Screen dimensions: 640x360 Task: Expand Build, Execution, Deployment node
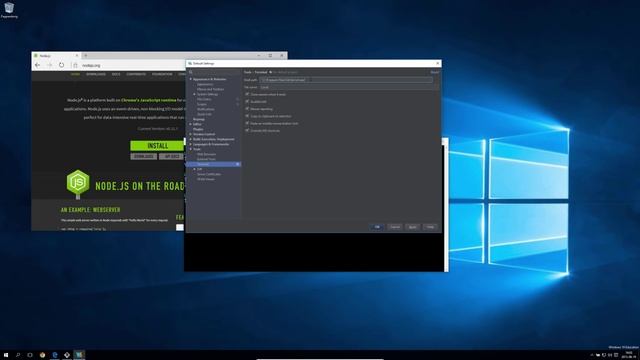point(191,139)
